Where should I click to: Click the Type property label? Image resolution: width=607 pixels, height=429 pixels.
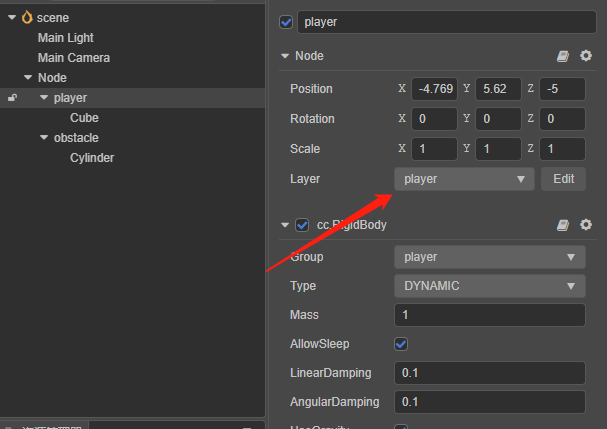click(x=303, y=286)
